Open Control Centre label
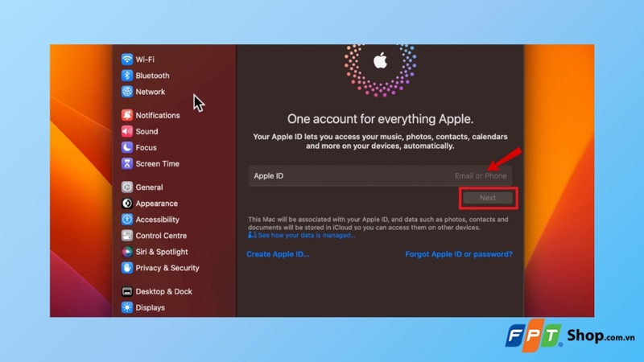Screen dimensions: 644x362 tap(161, 236)
